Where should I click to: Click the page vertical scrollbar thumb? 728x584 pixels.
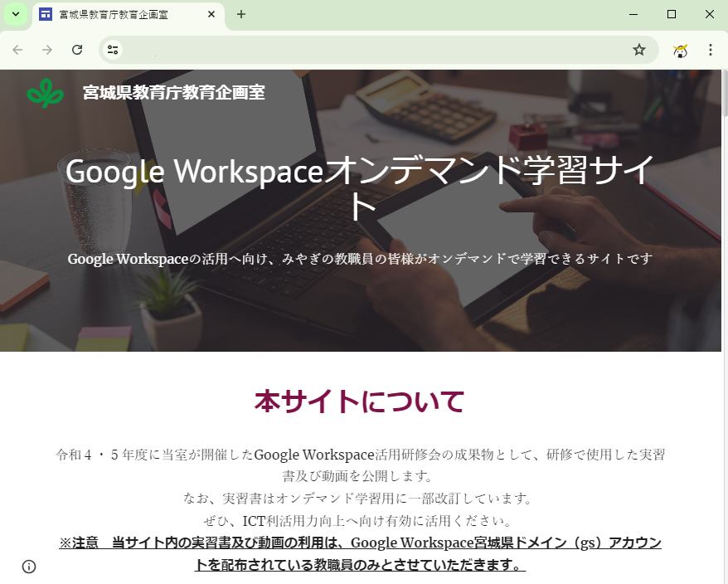[725, 93]
